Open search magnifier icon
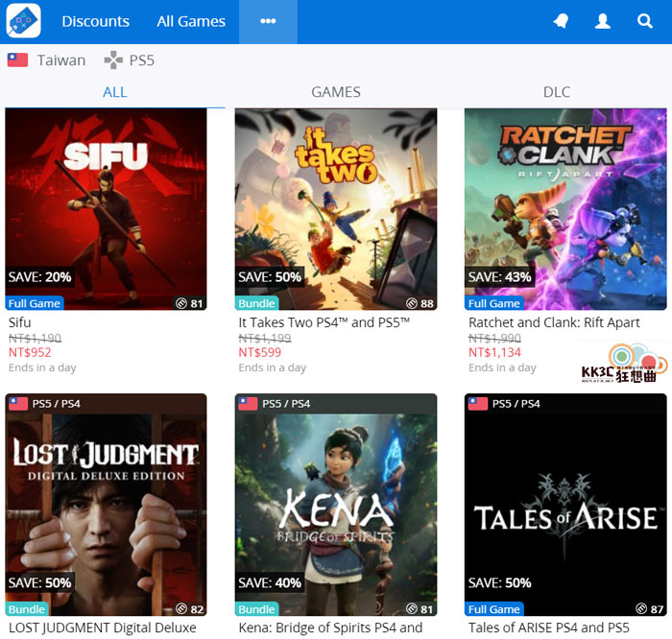The width and height of the screenshot is (672, 639). [644, 21]
